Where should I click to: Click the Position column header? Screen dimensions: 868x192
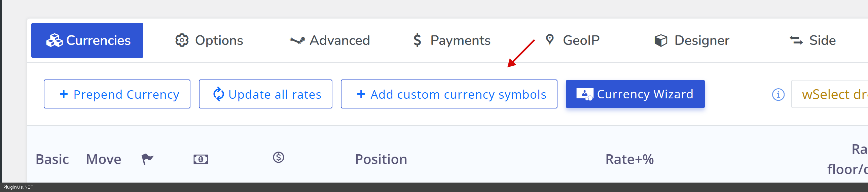[381, 159]
